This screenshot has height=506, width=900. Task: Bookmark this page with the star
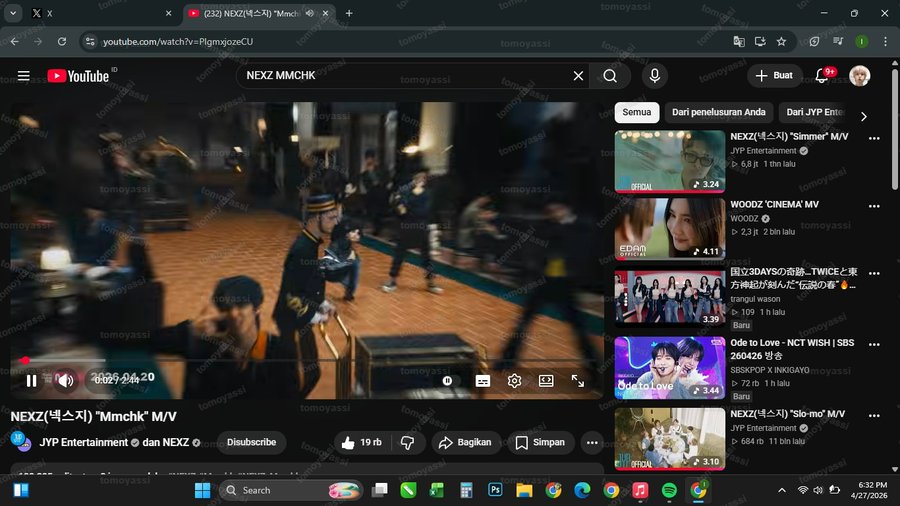[781, 41]
